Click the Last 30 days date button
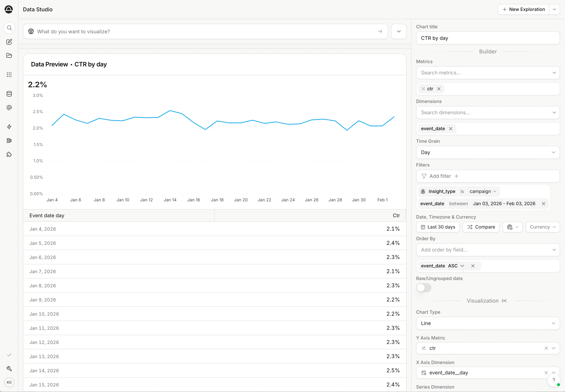 click(x=438, y=227)
